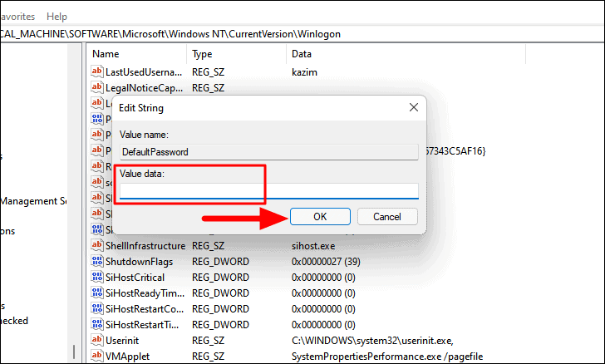This screenshot has height=364, width=605.
Task: Select the Userinit string value icon
Action: (x=97, y=340)
